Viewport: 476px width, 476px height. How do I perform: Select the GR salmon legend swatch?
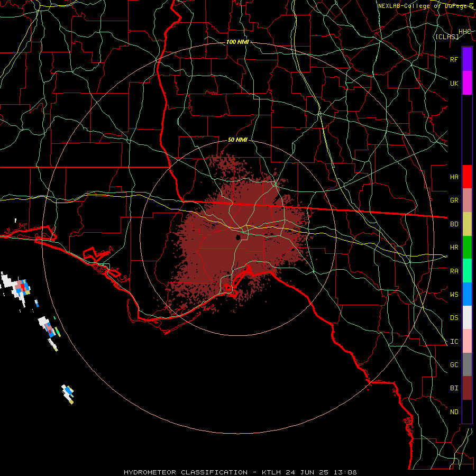coord(467,200)
